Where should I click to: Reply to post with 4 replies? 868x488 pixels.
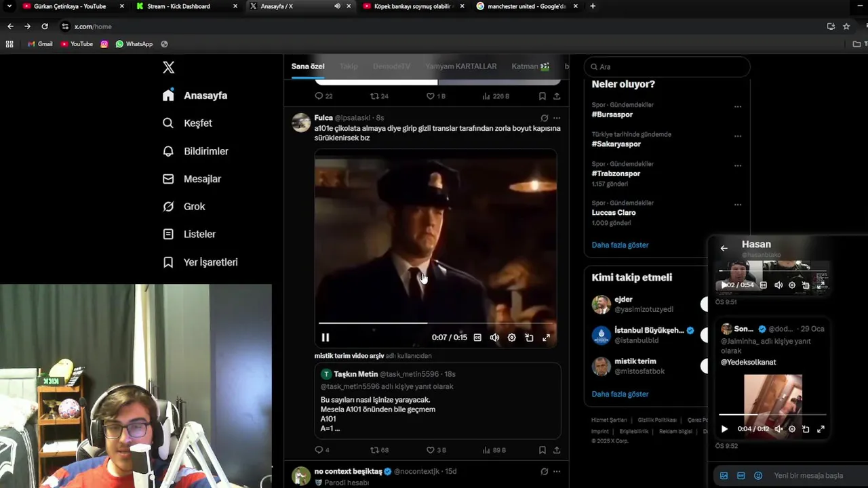322,450
